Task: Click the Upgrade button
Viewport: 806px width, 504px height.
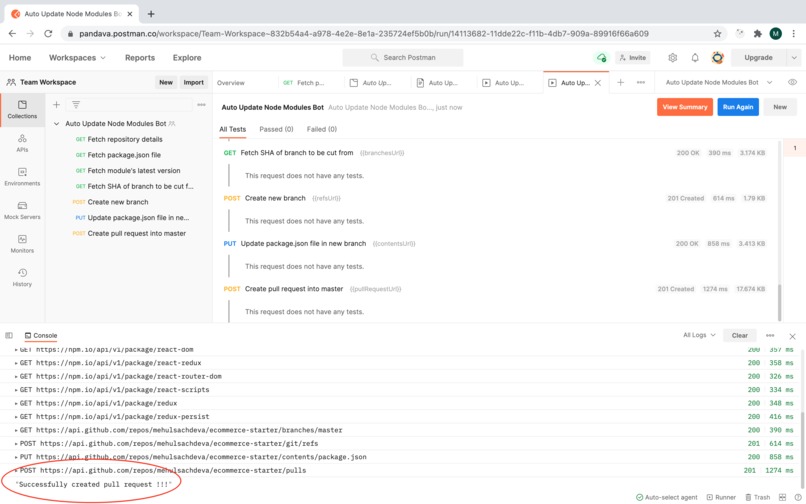Action: click(758, 58)
